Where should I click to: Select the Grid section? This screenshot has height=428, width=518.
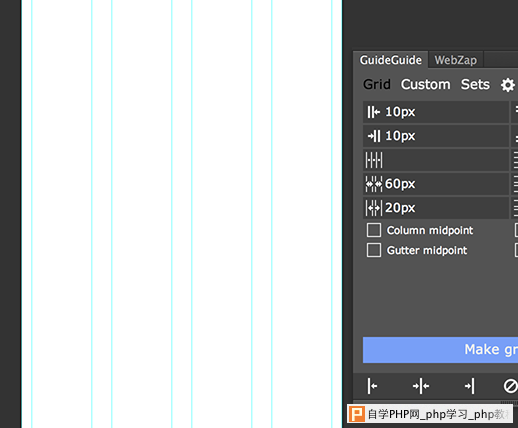[377, 85]
